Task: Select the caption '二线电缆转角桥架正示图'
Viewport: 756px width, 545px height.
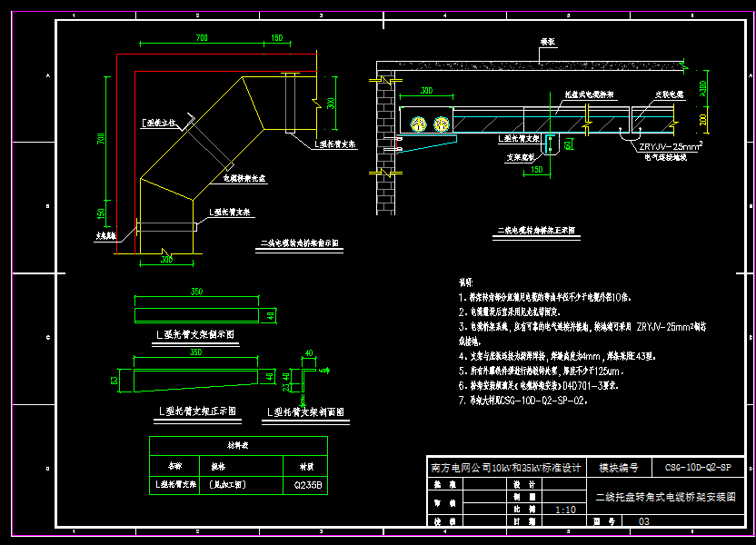Action: point(536,231)
